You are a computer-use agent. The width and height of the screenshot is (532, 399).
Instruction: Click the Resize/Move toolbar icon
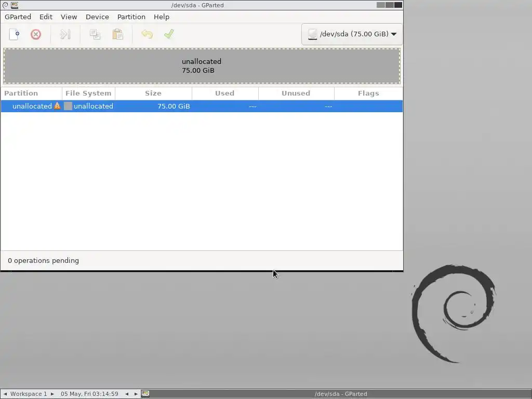[x=65, y=34]
